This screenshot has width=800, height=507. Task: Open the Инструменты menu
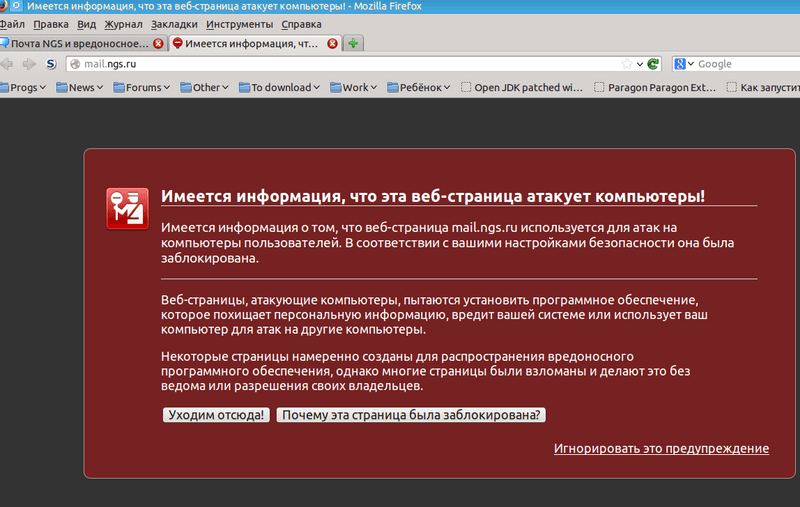(x=239, y=24)
